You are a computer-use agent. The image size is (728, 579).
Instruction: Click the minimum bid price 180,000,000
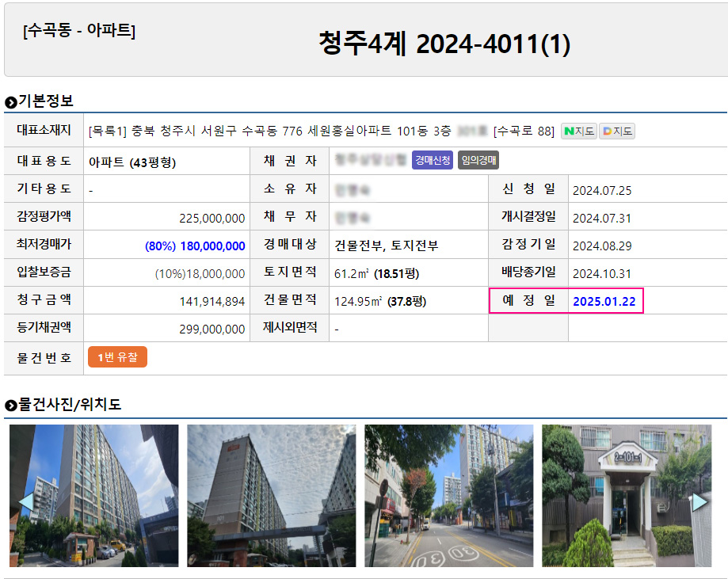212,246
